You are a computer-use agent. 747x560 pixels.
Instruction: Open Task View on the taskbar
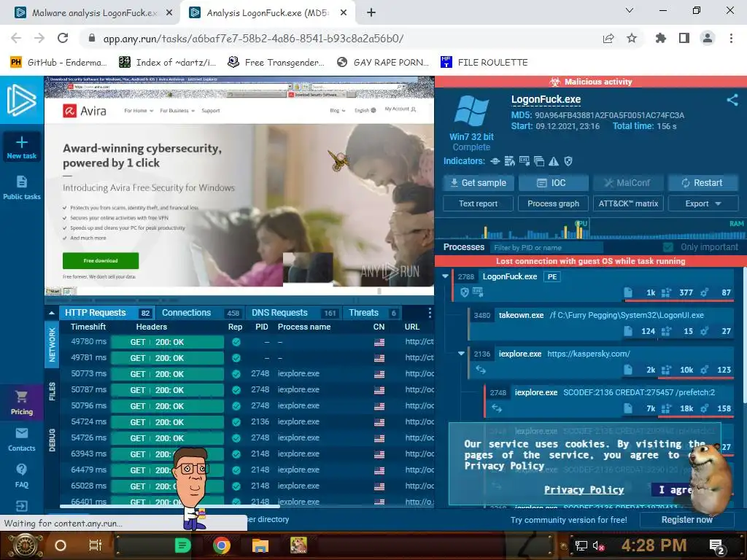[x=96, y=545]
